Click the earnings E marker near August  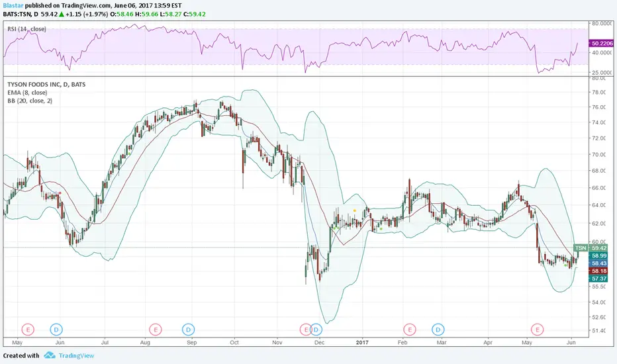click(x=156, y=330)
